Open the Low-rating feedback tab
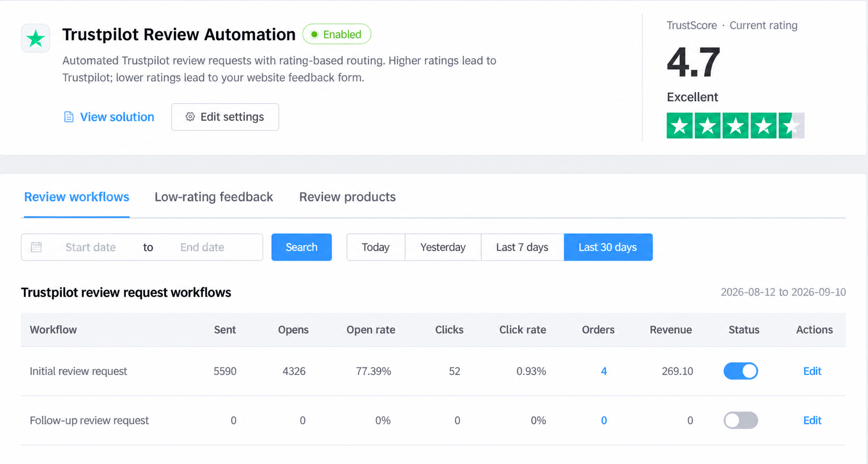The image size is (868, 464). click(x=213, y=197)
